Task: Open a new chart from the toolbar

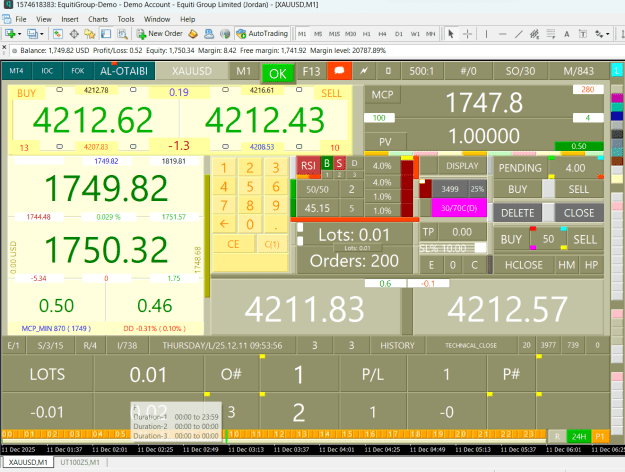Action: click(x=10, y=34)
